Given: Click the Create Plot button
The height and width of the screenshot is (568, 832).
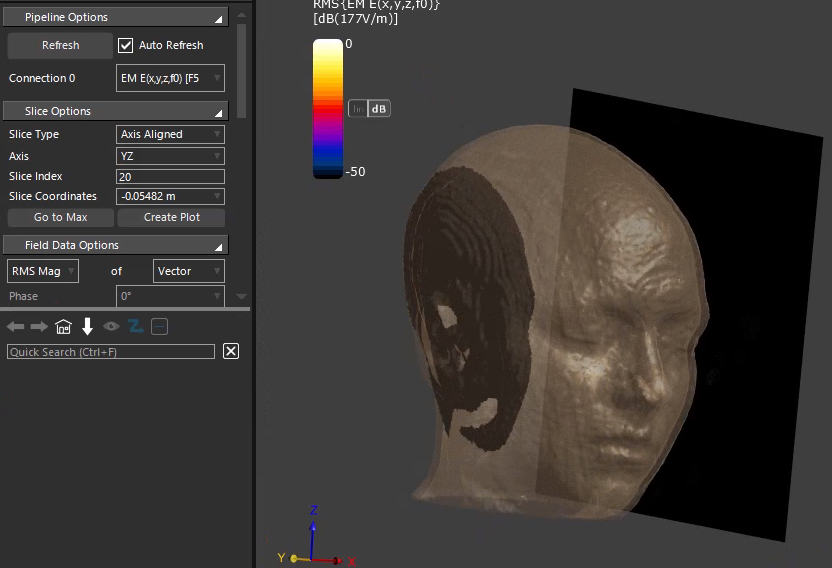Looking at the screenshot, I should click(171, 217).
